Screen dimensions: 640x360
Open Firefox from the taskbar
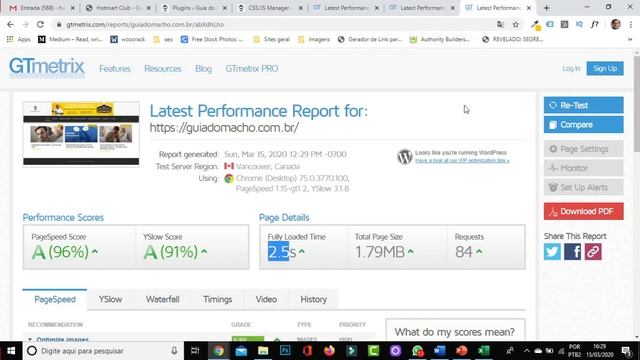pyautogui.click(x=329, y=351)
